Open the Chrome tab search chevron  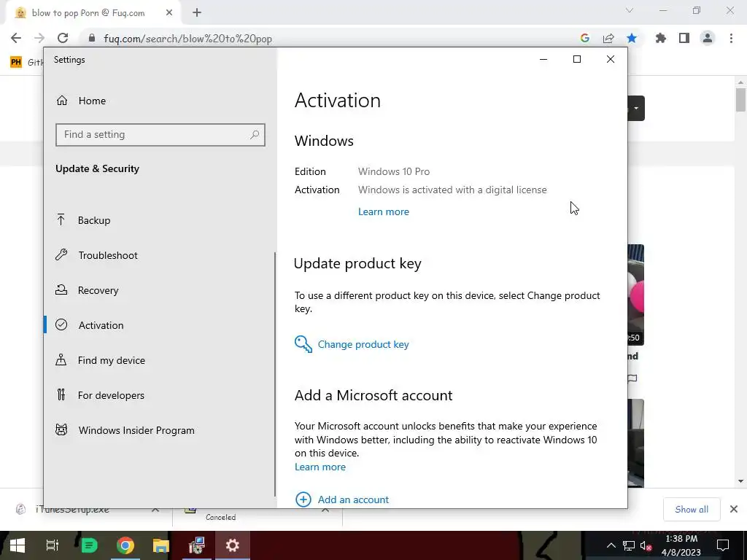pyautogui.click(x=630, y=10)
